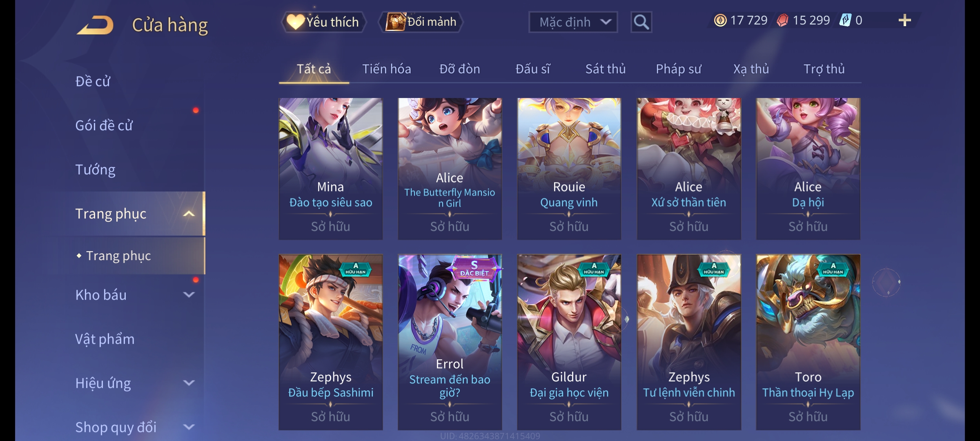Switch to the Pháp sư tab
980x441 pixels.
coord(678,69)
